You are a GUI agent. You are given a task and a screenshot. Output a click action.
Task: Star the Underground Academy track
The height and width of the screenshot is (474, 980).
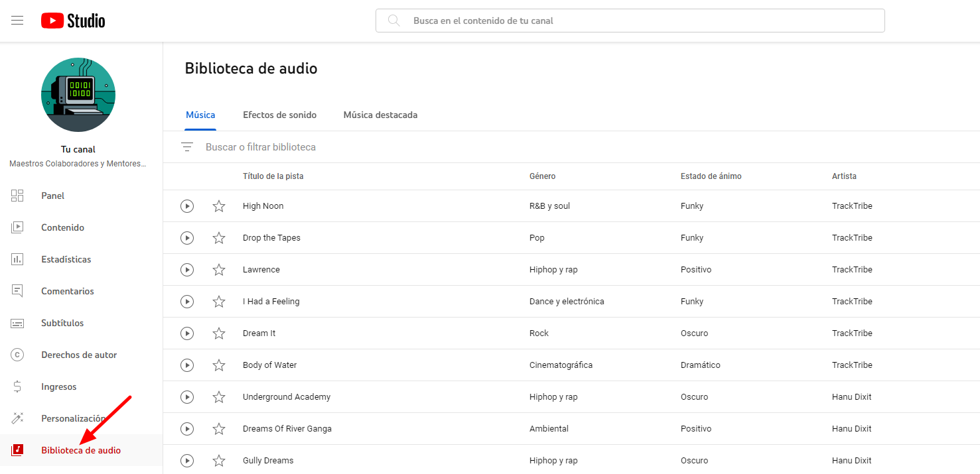click(x=219, y=397)
